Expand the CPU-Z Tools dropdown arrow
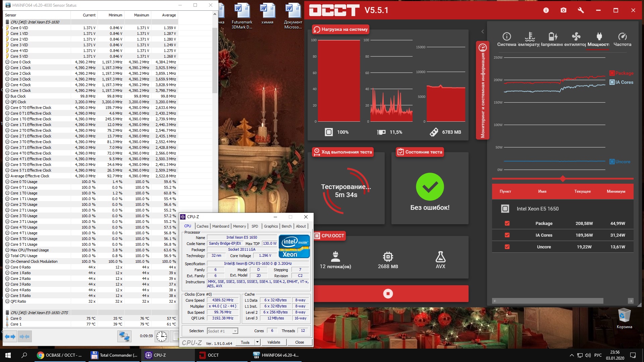Viewport: 644px width, 362px height. pyautogui.click(x=257, y=342)
